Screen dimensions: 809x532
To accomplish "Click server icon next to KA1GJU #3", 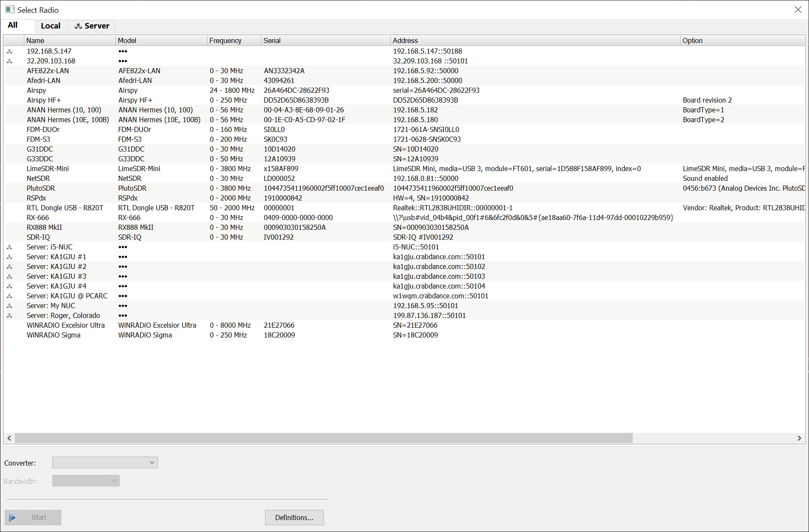I will coord(9,276).
